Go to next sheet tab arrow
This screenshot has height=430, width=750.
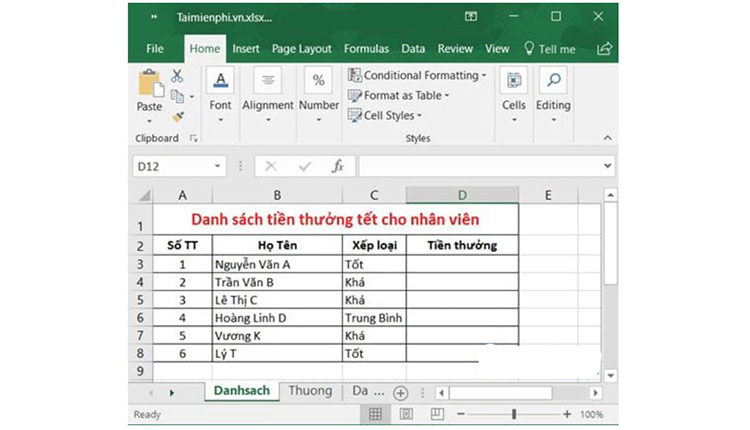pos(172,393)
